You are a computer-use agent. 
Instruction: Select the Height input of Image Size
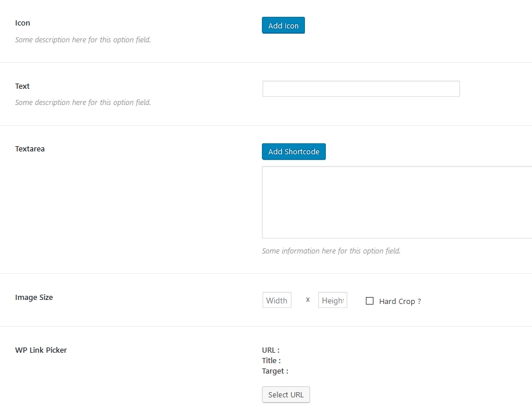(332, 300)
